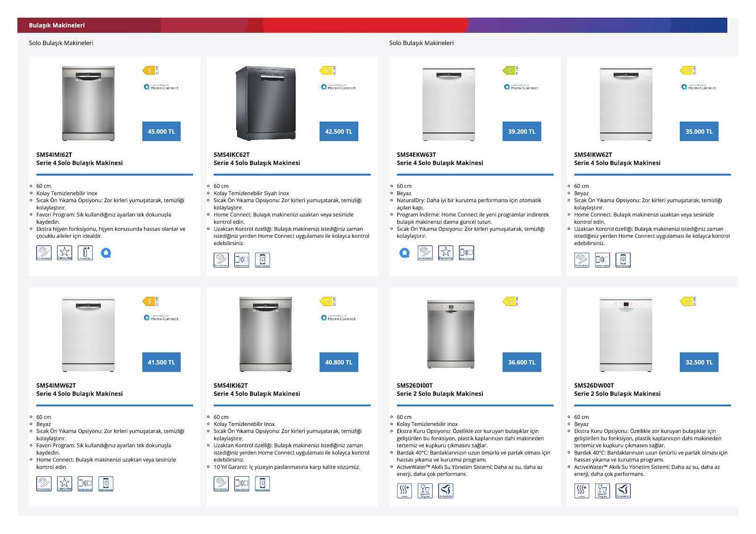Open the white SMS4IKW62T dishwasher image

click(626, 103)
